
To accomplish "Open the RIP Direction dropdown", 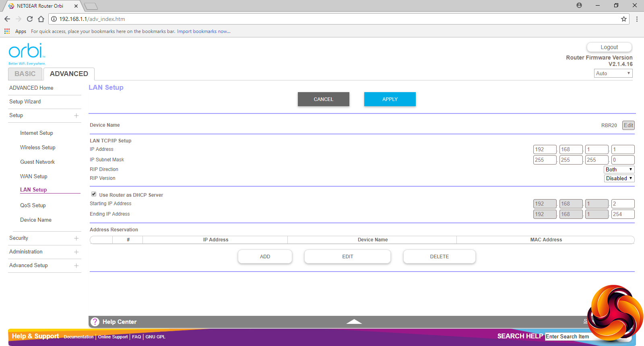I will 619,170.
